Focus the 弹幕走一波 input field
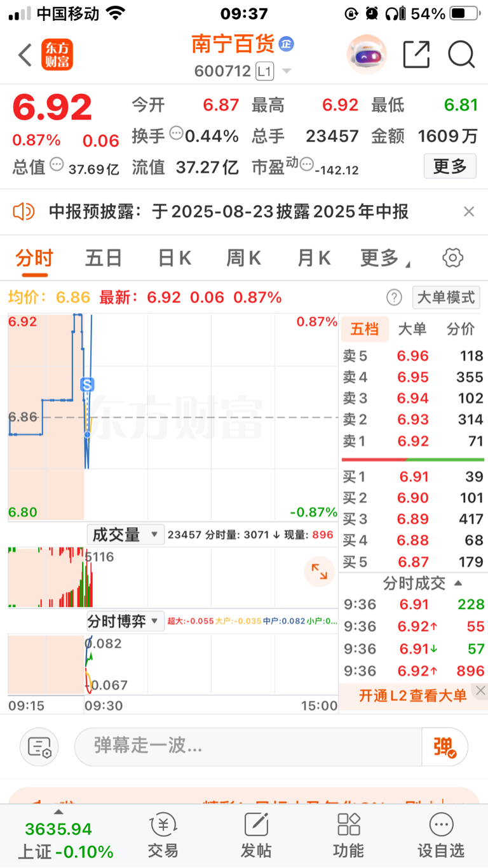The width and height of the screenshot is (488, 868). click(248, 746)
